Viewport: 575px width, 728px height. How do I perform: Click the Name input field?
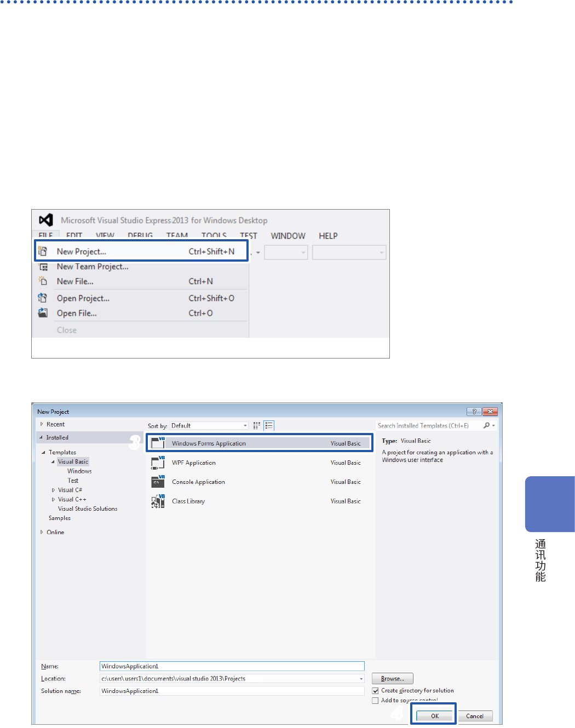[232, 666]
